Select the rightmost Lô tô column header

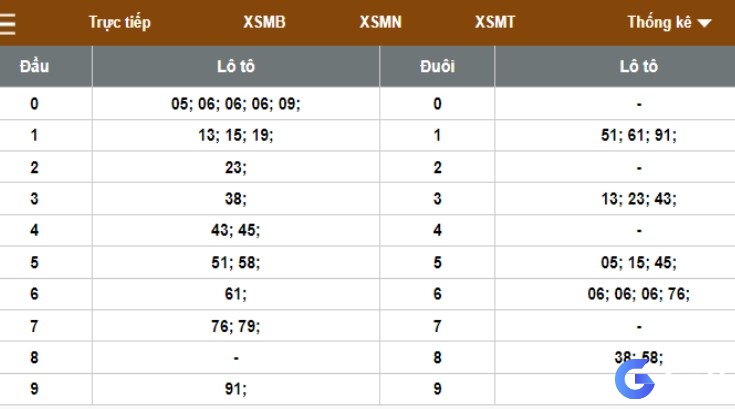[x=638, y=66]
